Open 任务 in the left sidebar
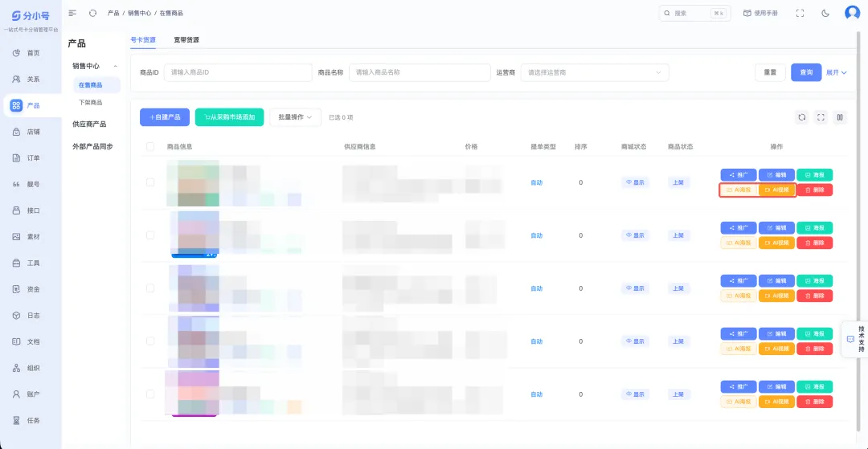868x449 pixels. click(31, 420)
